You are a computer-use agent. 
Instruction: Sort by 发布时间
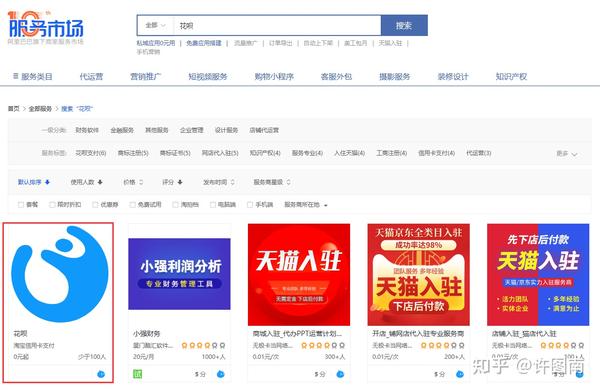[x=218, y=182]
